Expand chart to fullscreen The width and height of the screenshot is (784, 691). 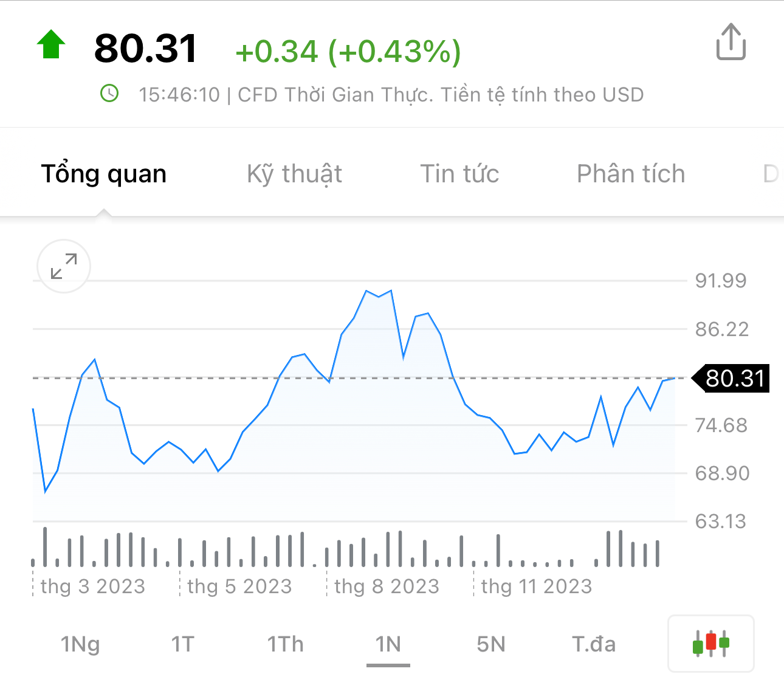[x=64, y=266]
